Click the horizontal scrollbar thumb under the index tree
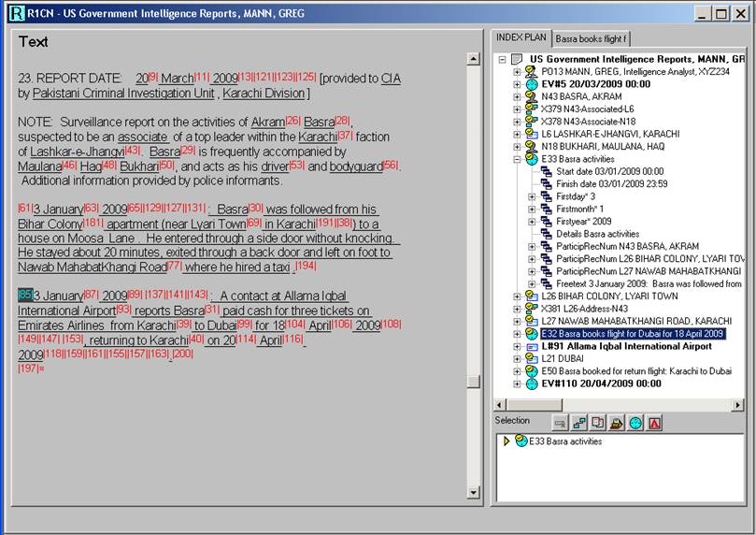 pos(534,405)
